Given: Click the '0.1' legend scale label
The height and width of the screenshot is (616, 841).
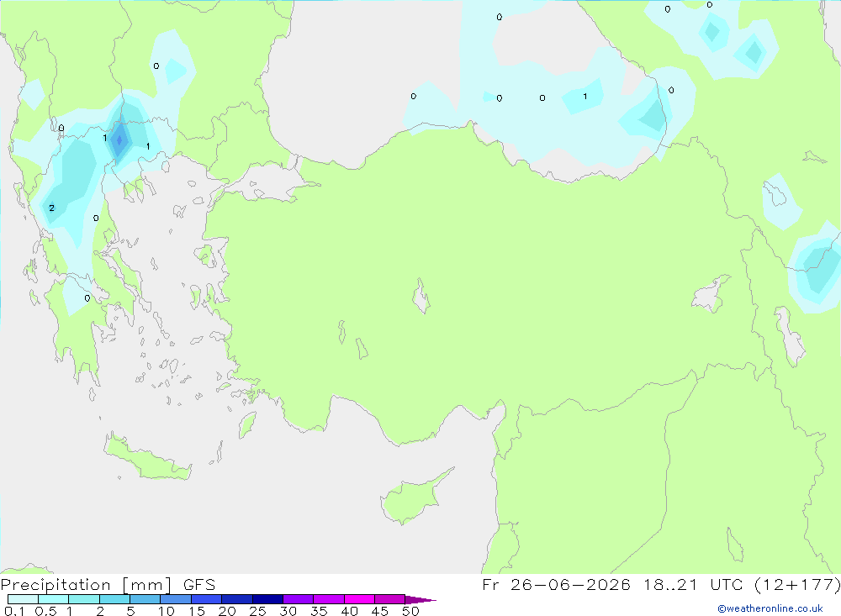Looking at the screenshot, I should tap(14, 611).
